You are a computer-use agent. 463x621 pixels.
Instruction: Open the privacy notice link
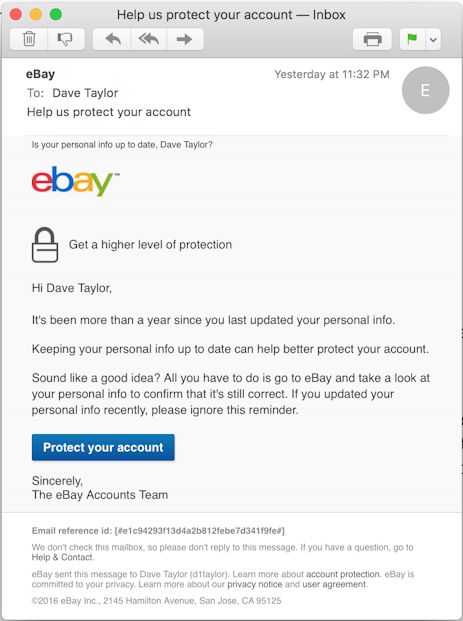(255, 585)
